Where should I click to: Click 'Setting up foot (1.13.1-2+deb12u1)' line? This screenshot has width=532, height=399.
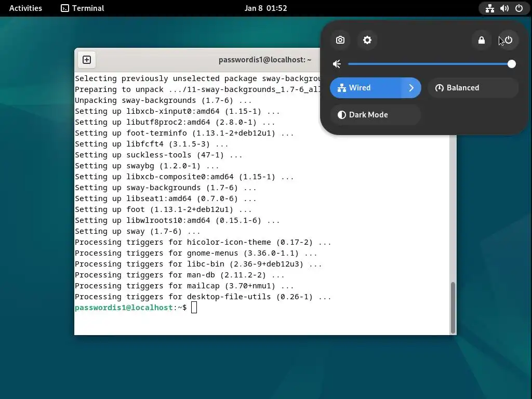(163, 210)
